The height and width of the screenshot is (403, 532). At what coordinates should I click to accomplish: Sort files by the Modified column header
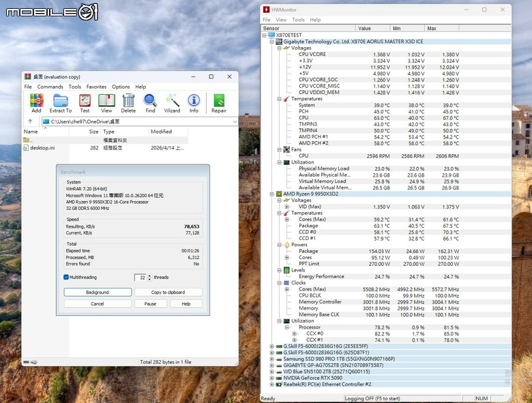(168, 132)
